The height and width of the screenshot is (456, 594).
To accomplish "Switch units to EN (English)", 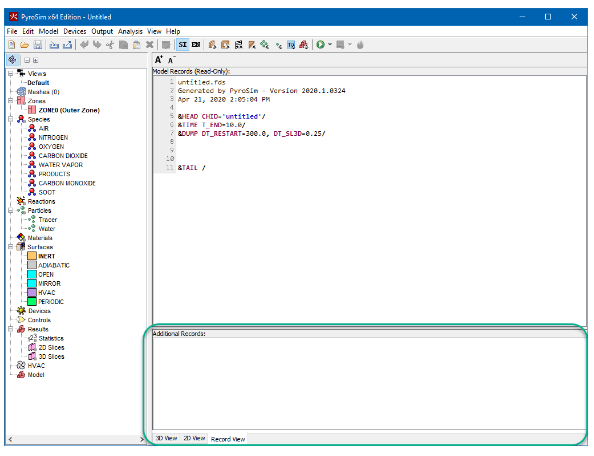I will pyautogui.click(x=196, y=45).
